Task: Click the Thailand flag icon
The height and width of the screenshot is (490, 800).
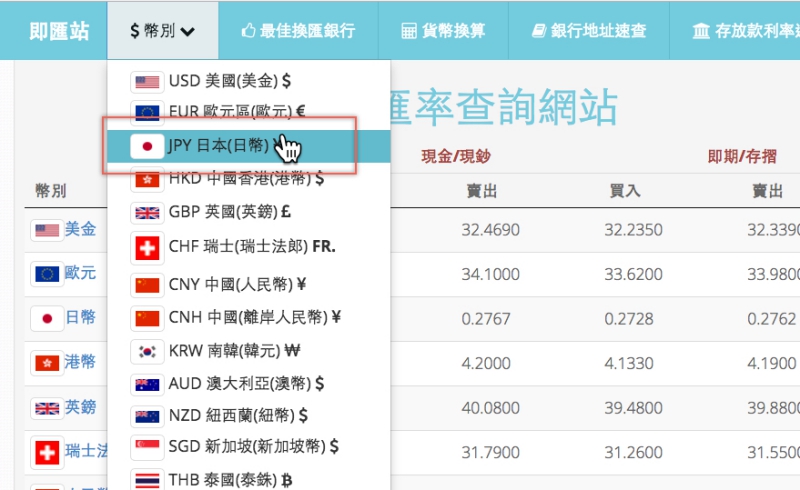Action: [147, 481]
